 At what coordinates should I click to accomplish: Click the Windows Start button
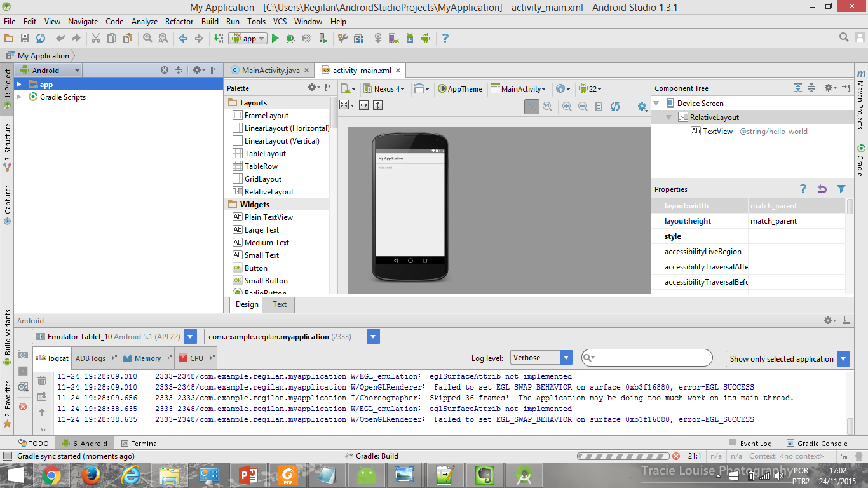[x=15, y=474]
